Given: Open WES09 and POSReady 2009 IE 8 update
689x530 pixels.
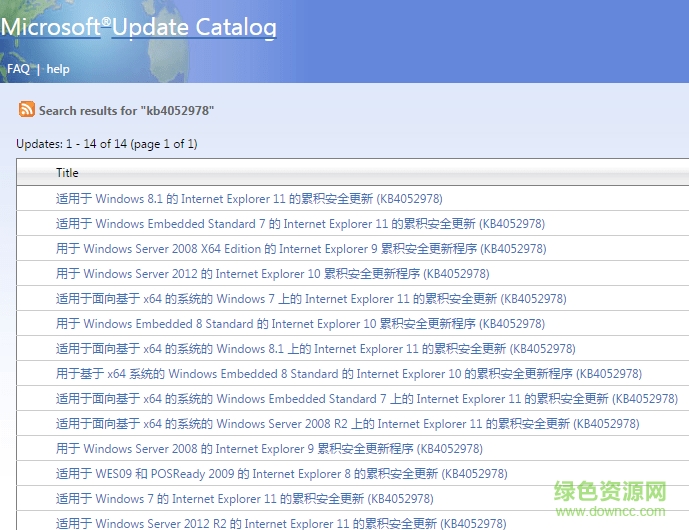Looking at the screenshot, I should [x=282, y=474].
